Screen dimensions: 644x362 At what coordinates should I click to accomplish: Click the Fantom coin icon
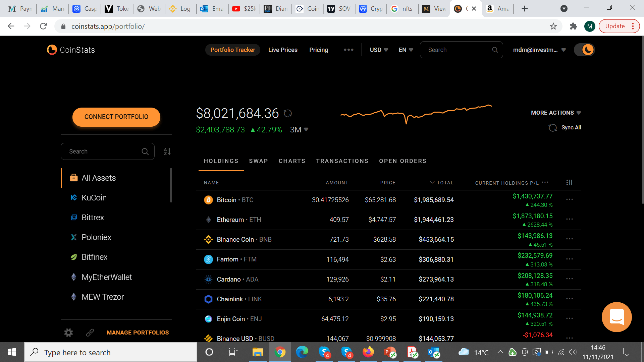208,259
